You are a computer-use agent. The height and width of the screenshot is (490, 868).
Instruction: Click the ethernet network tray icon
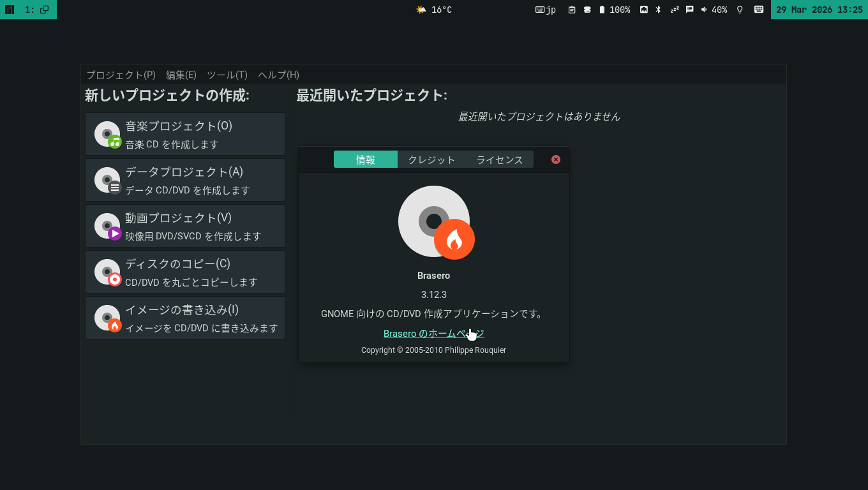tap(644, 10)
